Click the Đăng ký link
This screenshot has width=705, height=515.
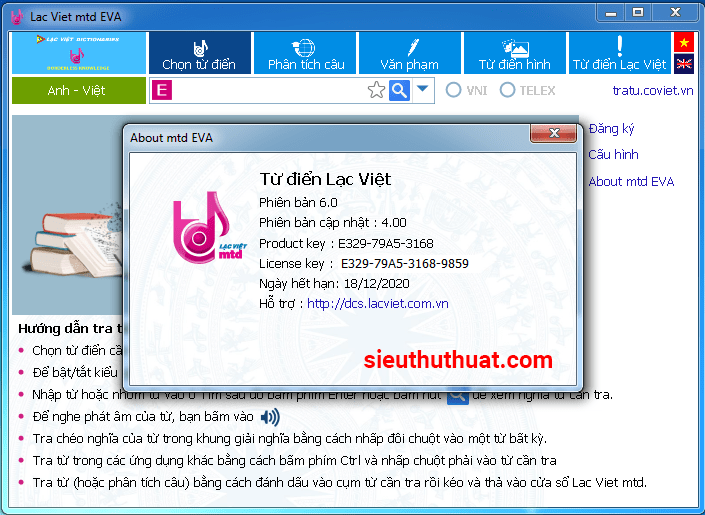coord(611,129)
